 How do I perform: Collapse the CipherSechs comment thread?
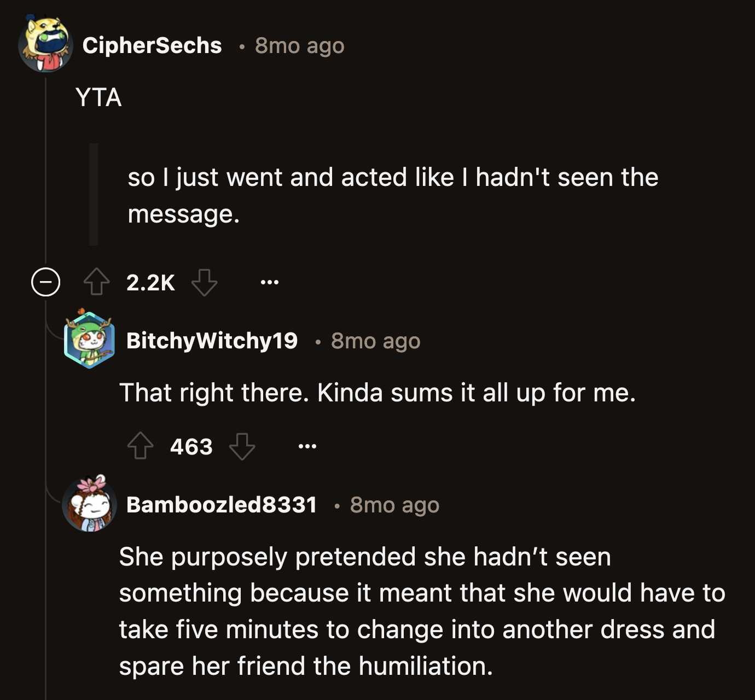pyautogui.click(x=46, y=282)
